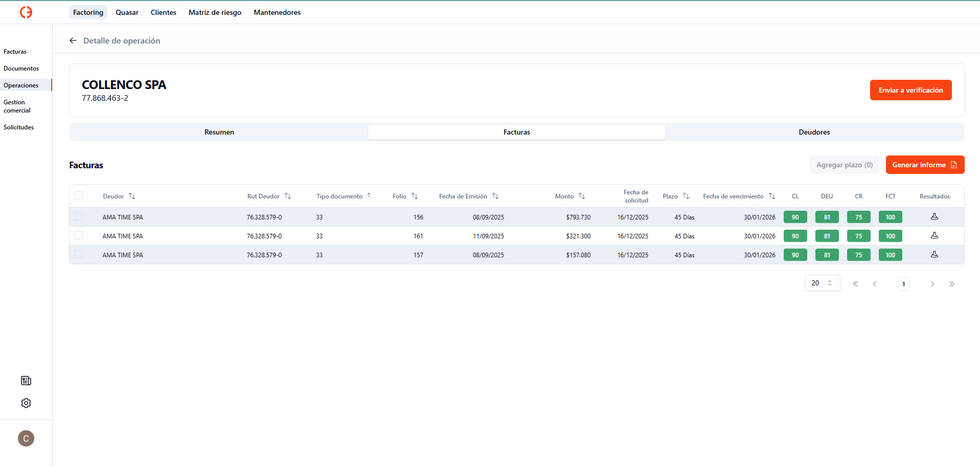Click the back arrow beside Detalle de operación
980x467 pixels.
coord(73,40)
